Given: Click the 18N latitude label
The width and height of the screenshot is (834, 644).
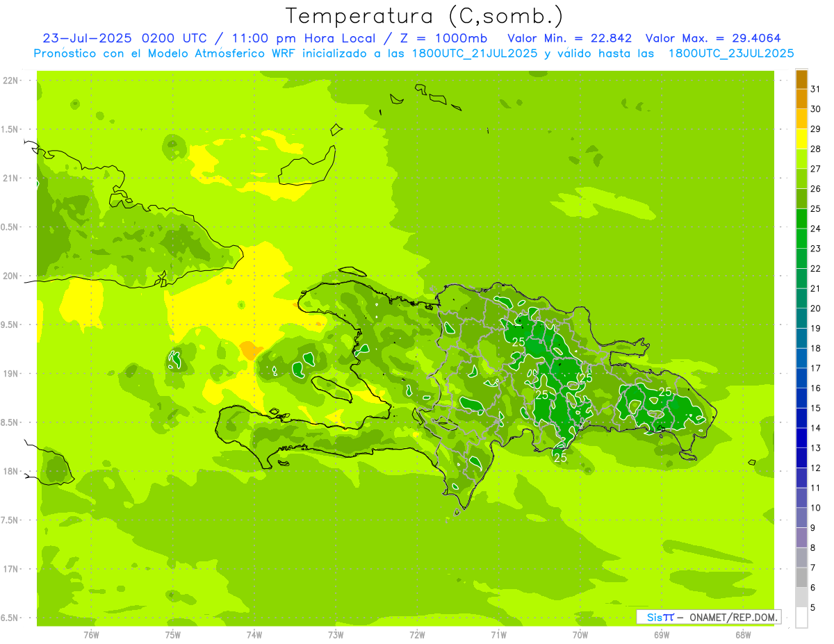Looking at the screenshot, I should (x=10, y=471).
